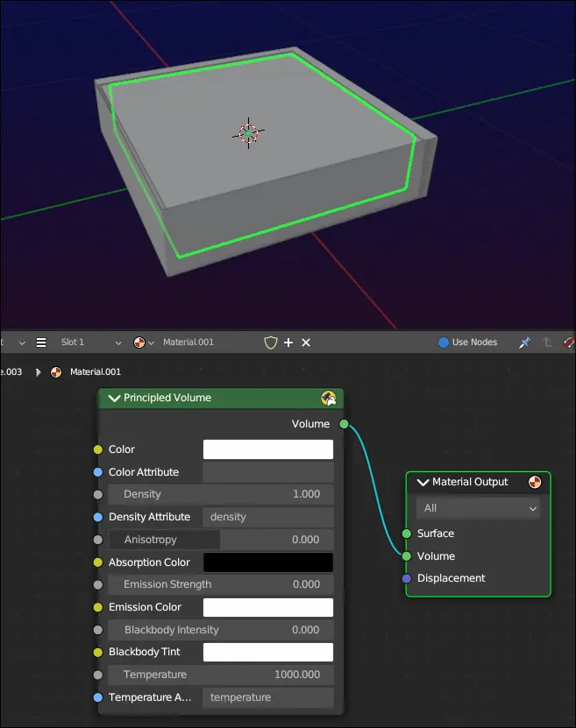576x728 pixels.
Task: Click the Emission Strength input socket
Action: click(97, 584)
